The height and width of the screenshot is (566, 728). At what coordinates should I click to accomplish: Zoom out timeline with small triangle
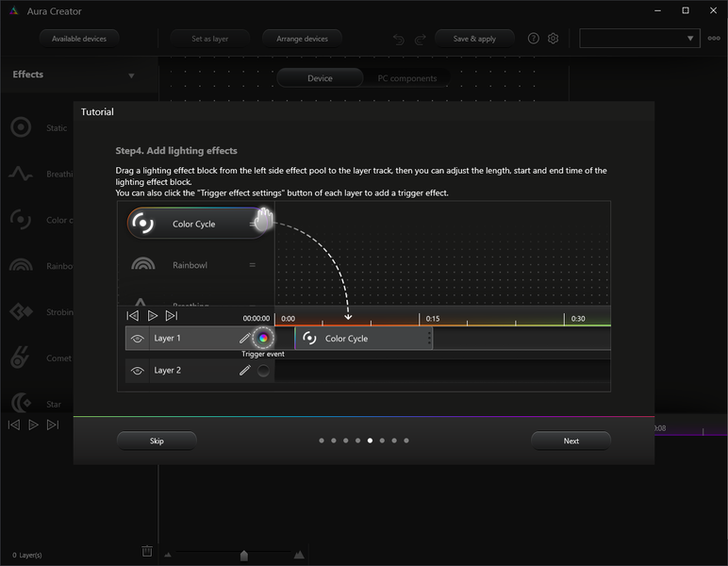(x=168, y=555)
